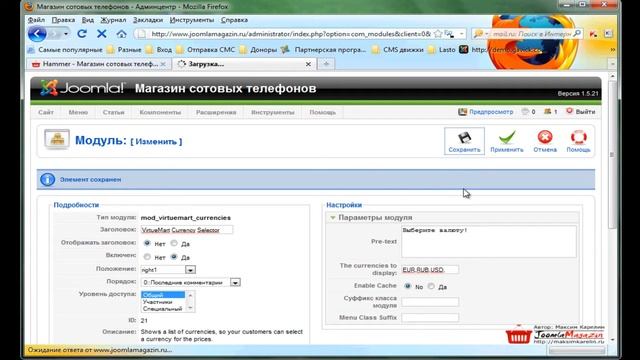Open the Вид menu

click(88, 20)
